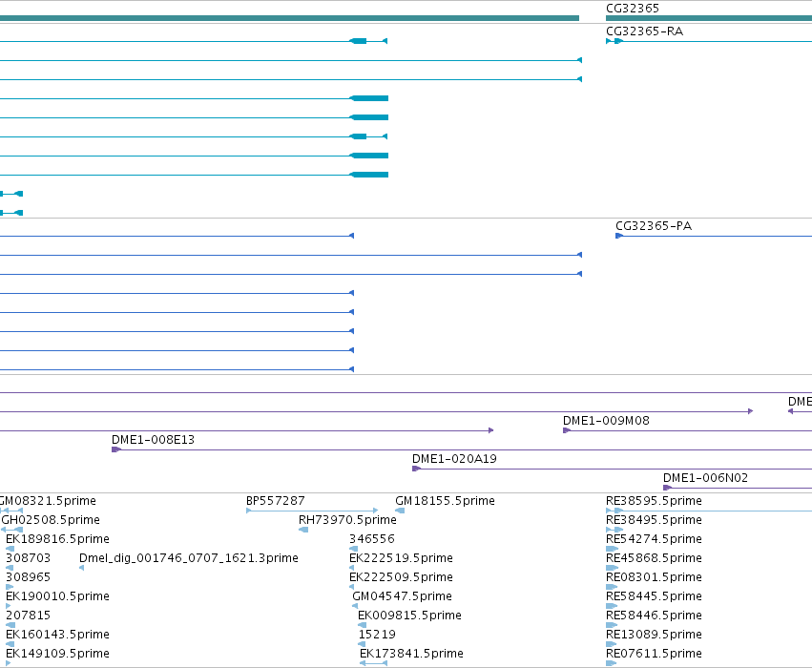Click EST label EK189816.5prime

(x=57, y=539)
